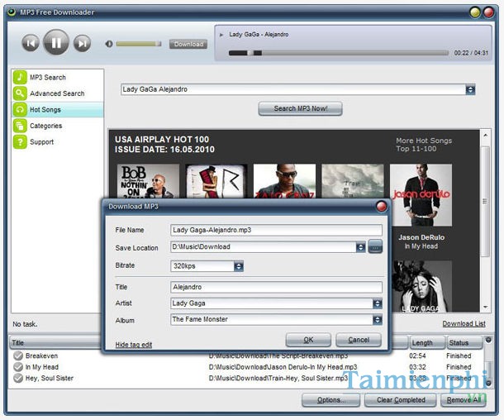Adjust the volume slider
Screen dimensions: 504x420
(x=139, y=44)
